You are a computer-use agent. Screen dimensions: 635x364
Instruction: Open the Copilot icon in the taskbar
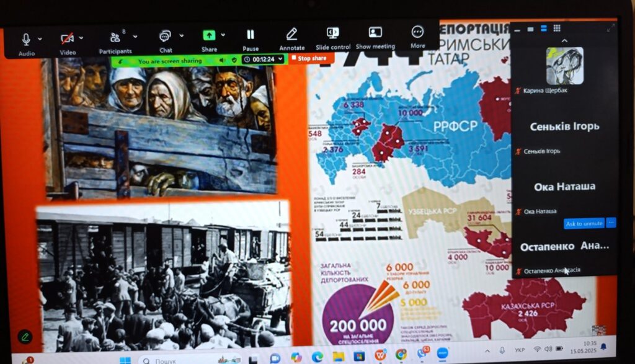coord(296,358)
